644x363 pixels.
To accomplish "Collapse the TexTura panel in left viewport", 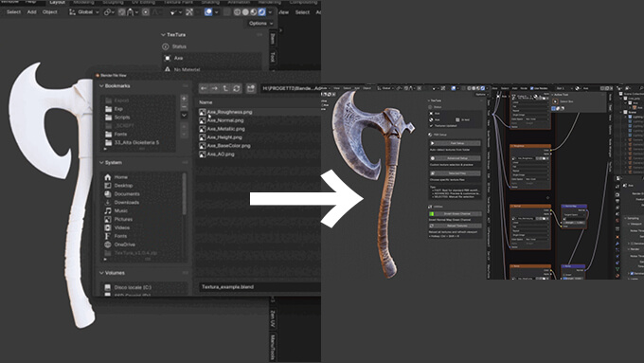I will 164,35.
